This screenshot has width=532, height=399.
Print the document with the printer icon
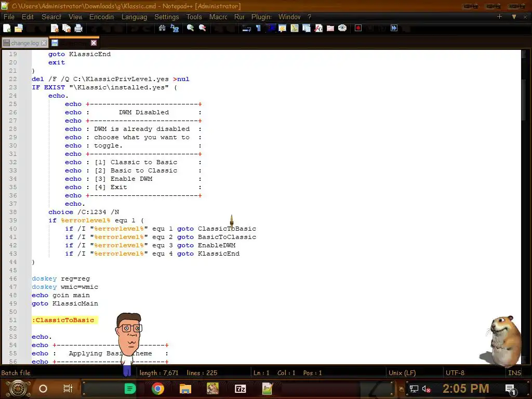pos(78,28)
